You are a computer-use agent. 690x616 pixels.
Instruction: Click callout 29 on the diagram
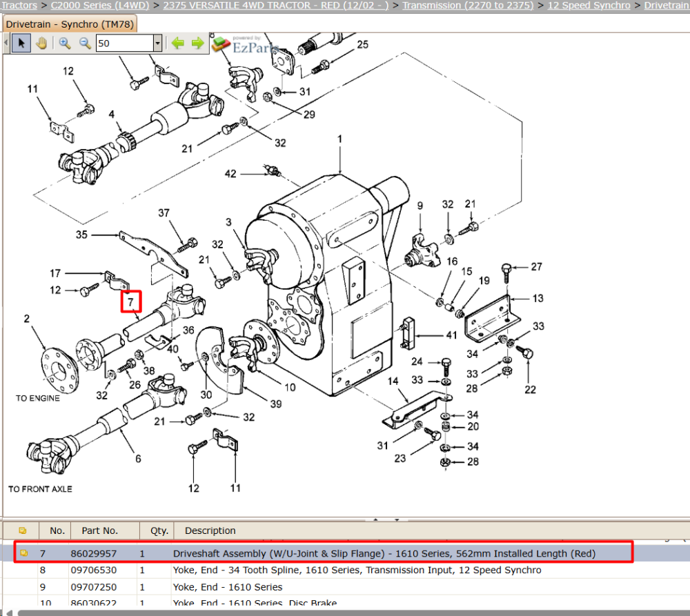click(309, 115)
